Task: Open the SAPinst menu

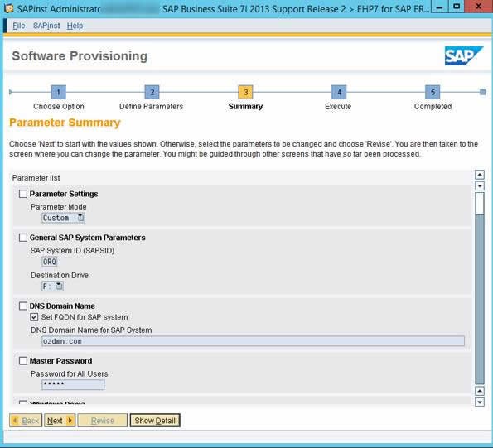Action: tap(46, 26)
